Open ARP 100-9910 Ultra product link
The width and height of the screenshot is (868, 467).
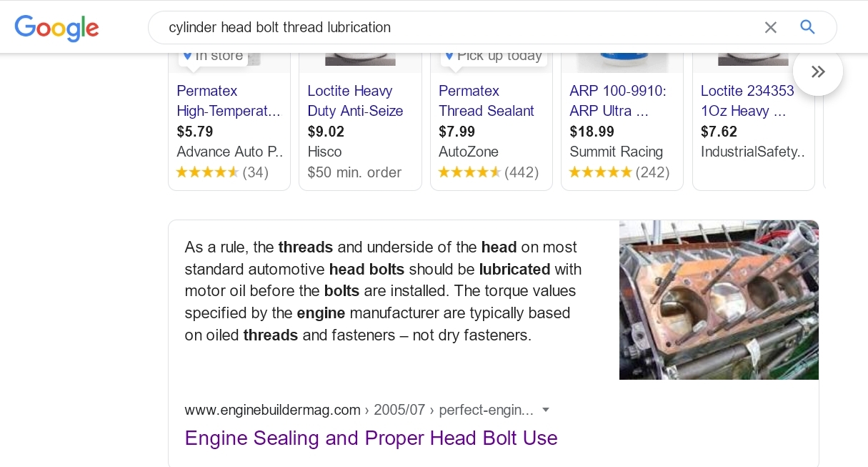[x=617, y=101]
